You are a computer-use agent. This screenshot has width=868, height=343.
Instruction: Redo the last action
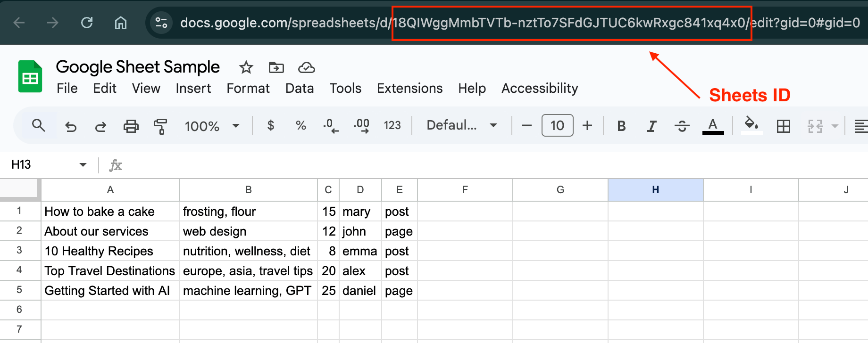tap(100, 126)
